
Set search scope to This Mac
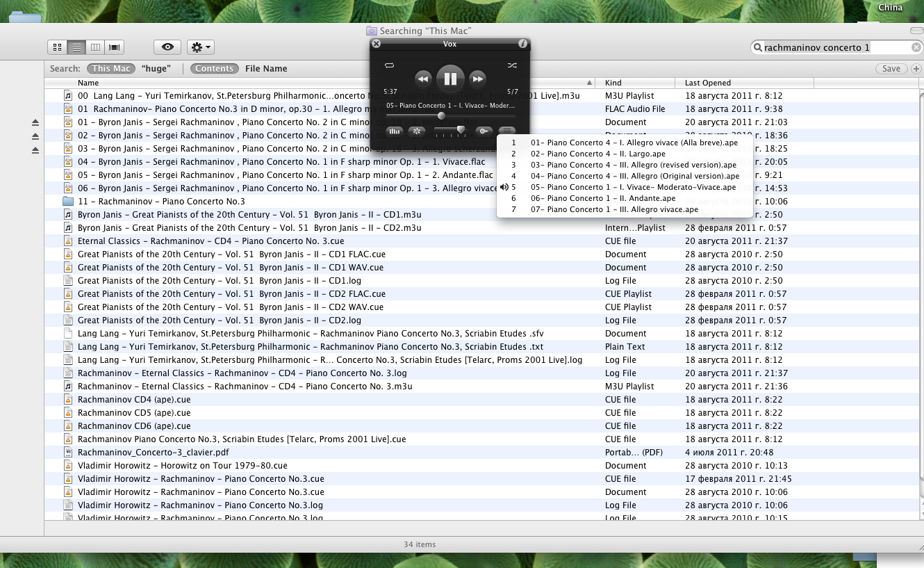click(111, 69)
